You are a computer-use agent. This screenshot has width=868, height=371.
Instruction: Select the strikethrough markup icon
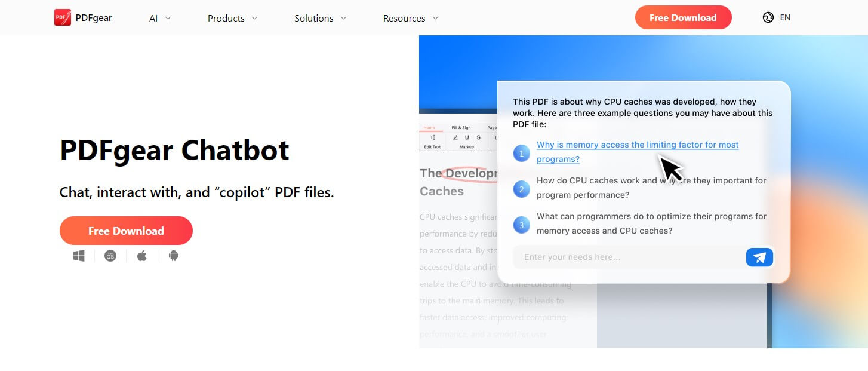tap(478, 137)
